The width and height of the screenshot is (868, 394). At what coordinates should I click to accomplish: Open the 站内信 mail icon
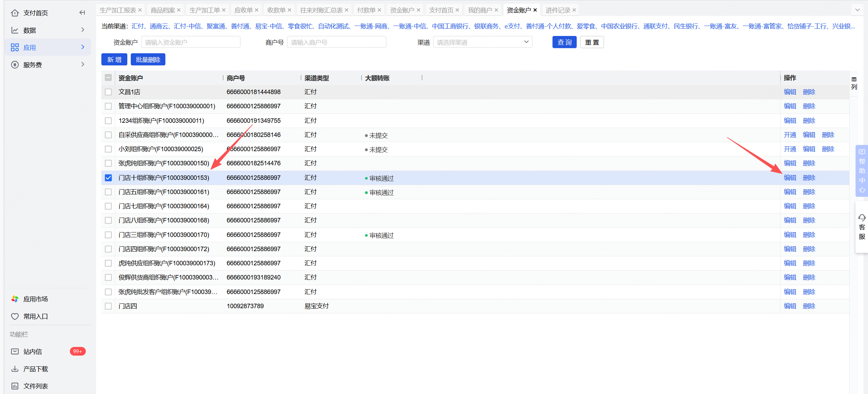click(x=15, y=351)
